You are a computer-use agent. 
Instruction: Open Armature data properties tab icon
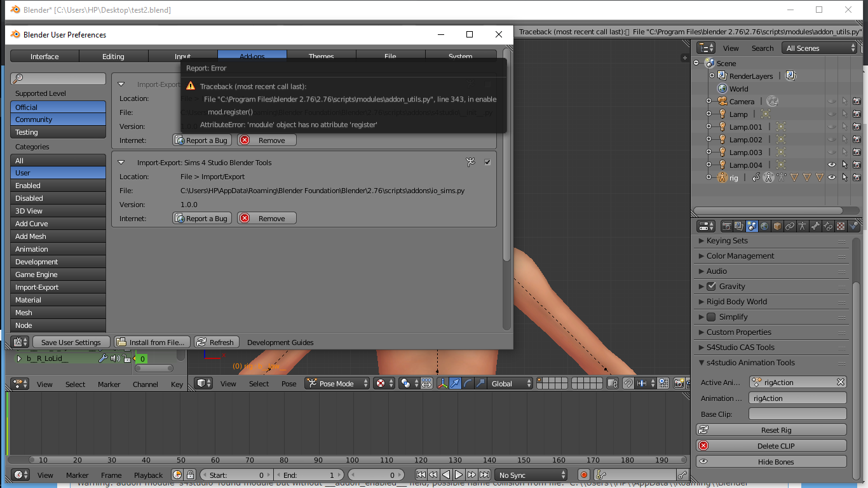click(803, 226)
